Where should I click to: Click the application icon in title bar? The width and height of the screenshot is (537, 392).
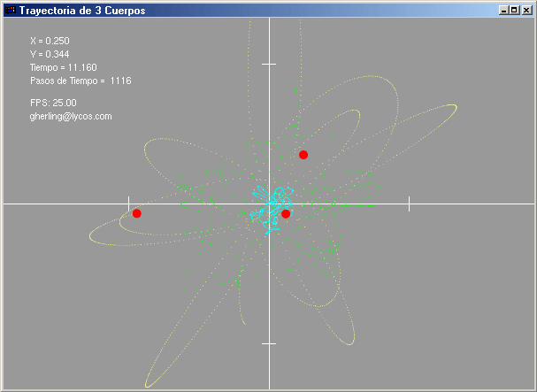click(11, 10)
